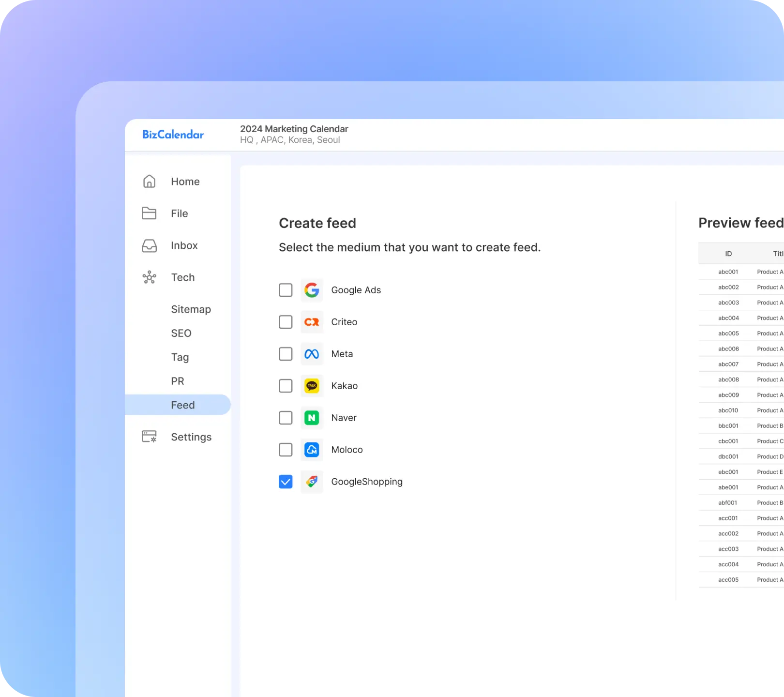Click the acc001 row ID

coord(728,518)
